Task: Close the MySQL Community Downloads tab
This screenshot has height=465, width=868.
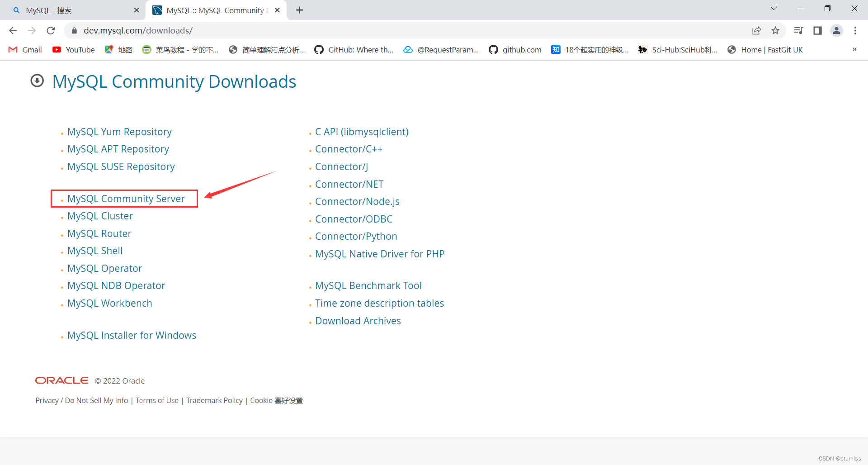Action: [x=277, y=10]
